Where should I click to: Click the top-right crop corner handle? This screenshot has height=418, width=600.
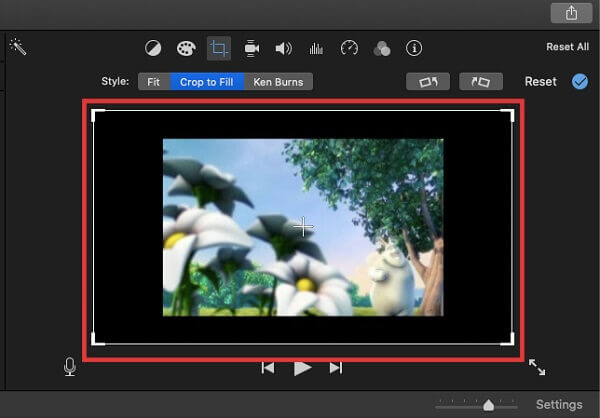point(507,115)
